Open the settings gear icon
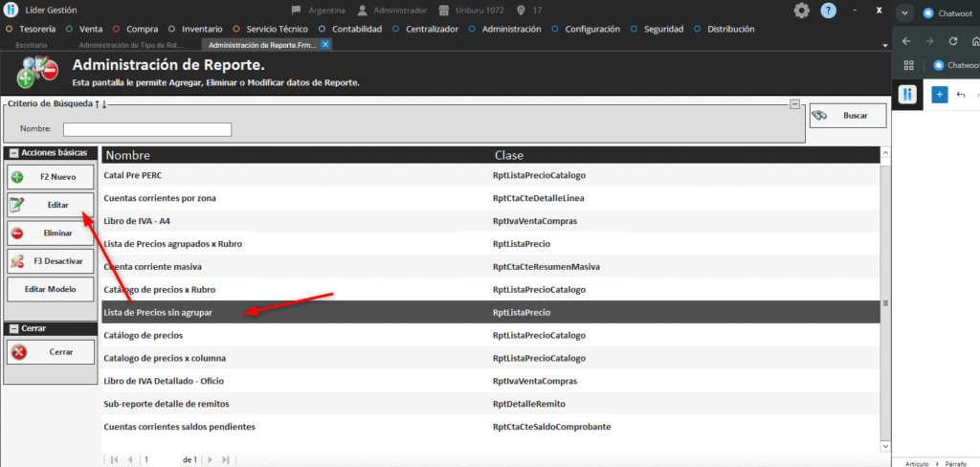This screenshot has width=980, height=467. (802, 11)
